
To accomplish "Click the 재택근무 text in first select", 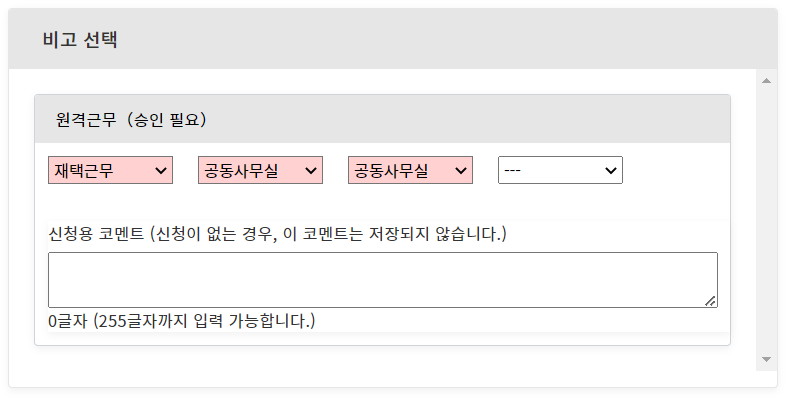I will coord(84,171).
